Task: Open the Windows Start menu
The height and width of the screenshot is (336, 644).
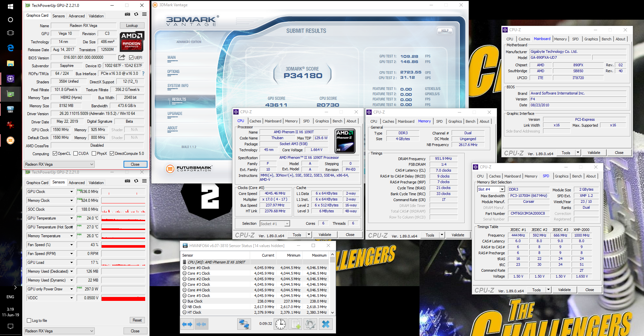Action: tap(10, 6)
